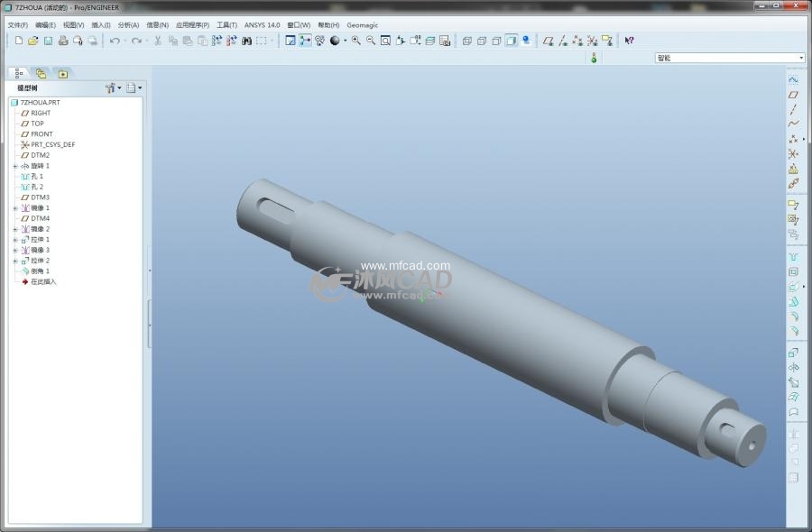
Task: Open a file using the folder icon
Action: click(x=33, y=41)
